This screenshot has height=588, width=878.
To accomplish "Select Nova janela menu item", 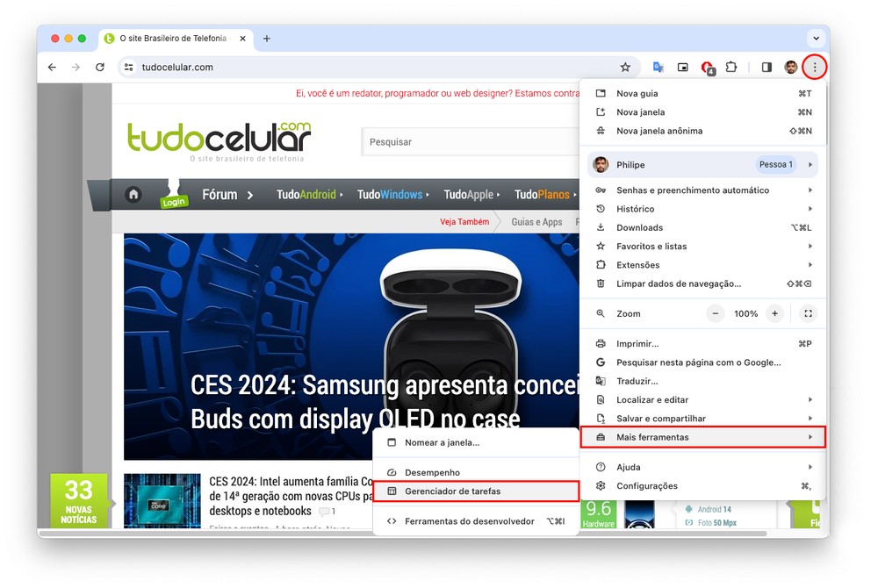I will point(702,111).
